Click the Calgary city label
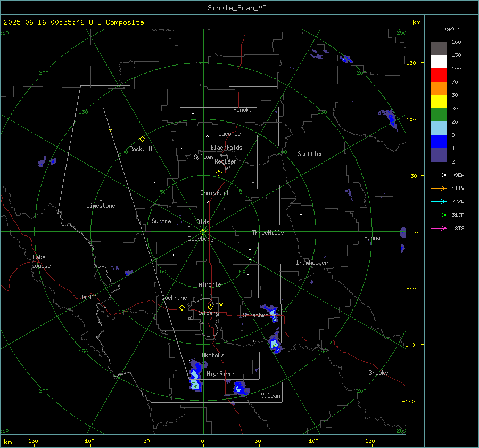 pyautogui.click(x=208, y=313)
